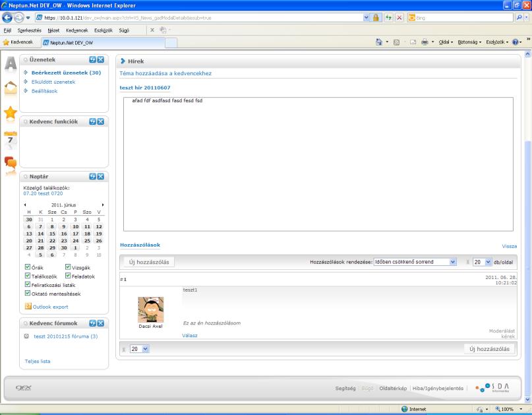Toggle the Feladatok checkbox
Viewport: 532px width, 415px height.
(68, 276)
